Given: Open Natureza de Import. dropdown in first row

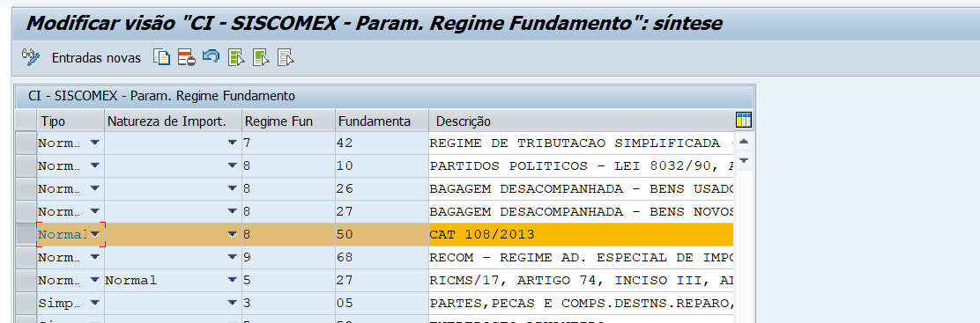Looking at the screenshot, I should point(233,143).
